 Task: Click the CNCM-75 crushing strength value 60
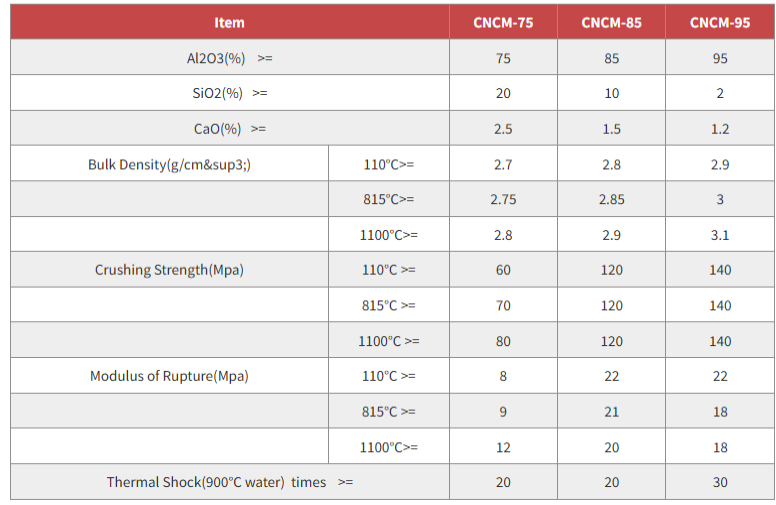click(x=503, y=270)
